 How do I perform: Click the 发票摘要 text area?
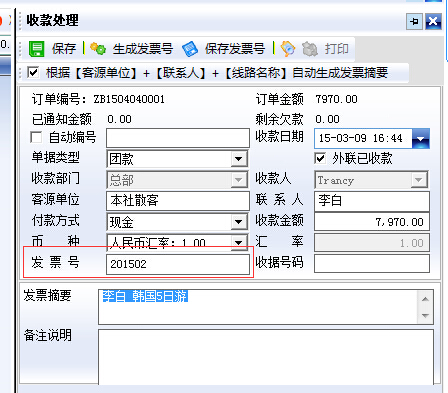pyautogui.click(x=258, y=307)
